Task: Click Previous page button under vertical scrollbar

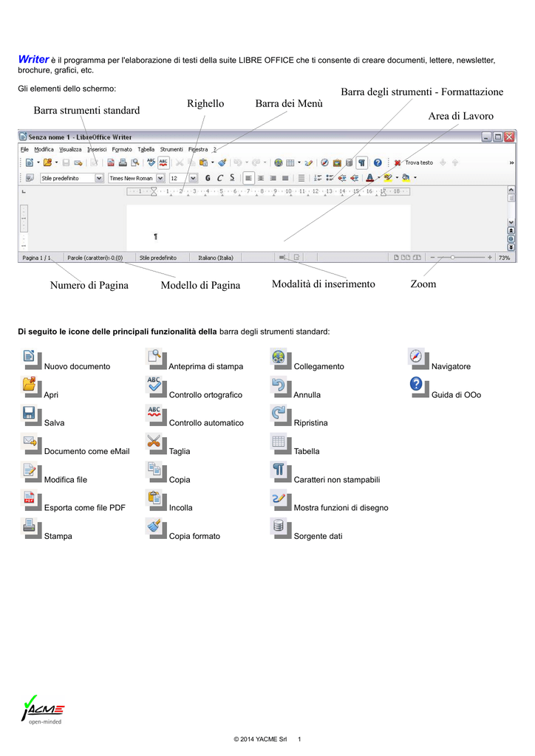Action: [x=511, y=230]
